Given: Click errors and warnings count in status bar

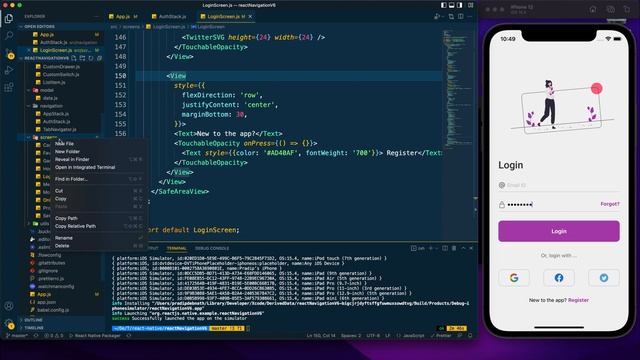Looking at the screenshot, I should pyautogui.click(x=53, y=336).
